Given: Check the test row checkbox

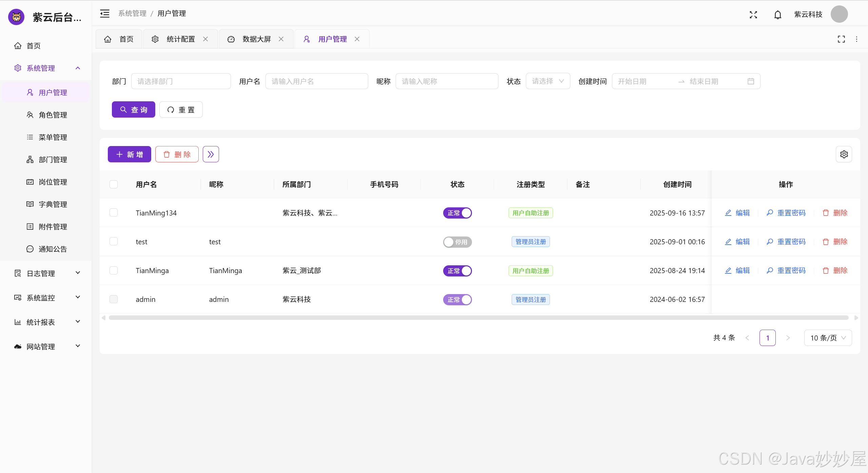Looking at the screenshot, I should tap(114, 241).
